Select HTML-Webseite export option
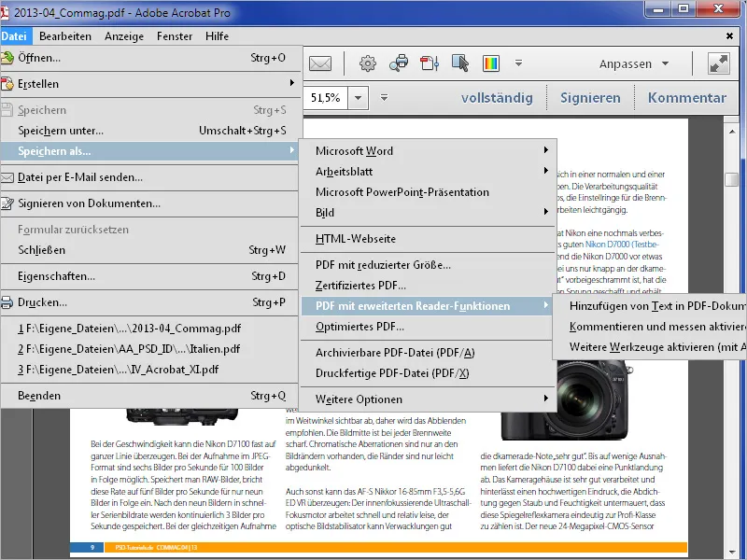 click(429, 239)
